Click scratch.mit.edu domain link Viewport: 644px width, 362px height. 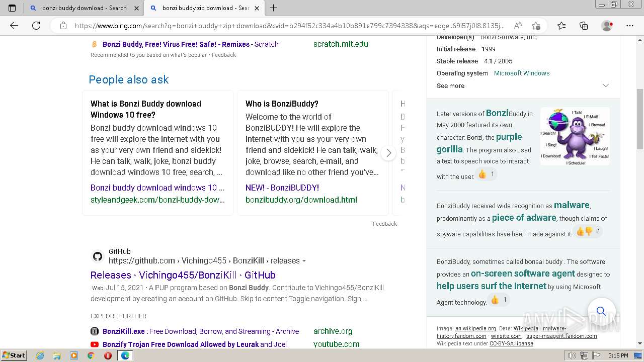click(x=341, y=44)
